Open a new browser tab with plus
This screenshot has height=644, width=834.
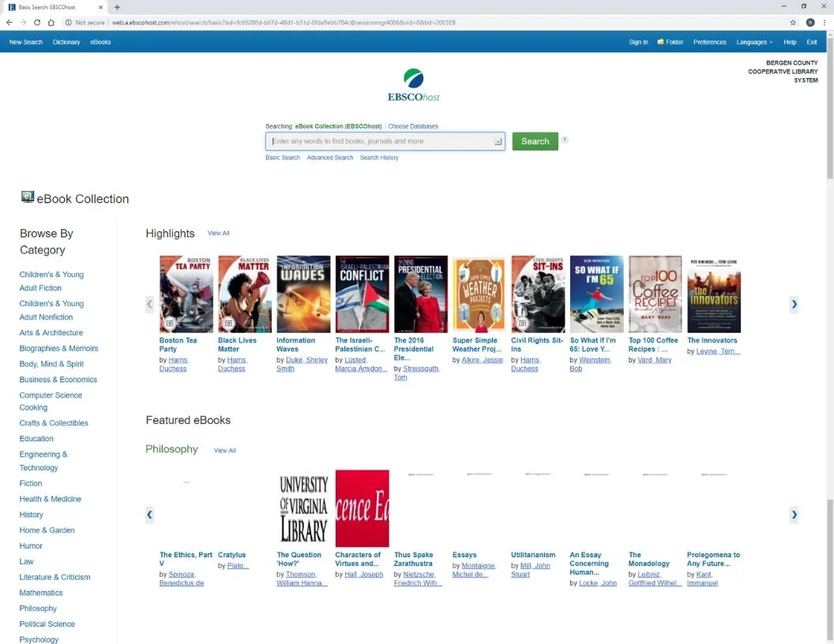(x=117, y=7)
